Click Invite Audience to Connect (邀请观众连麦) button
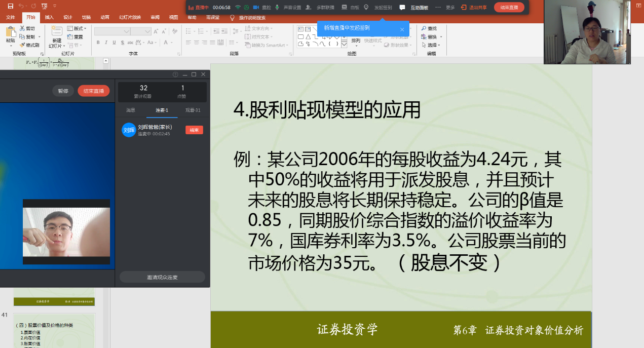This screenshot has width=644, height=348. tap(162, 277)
